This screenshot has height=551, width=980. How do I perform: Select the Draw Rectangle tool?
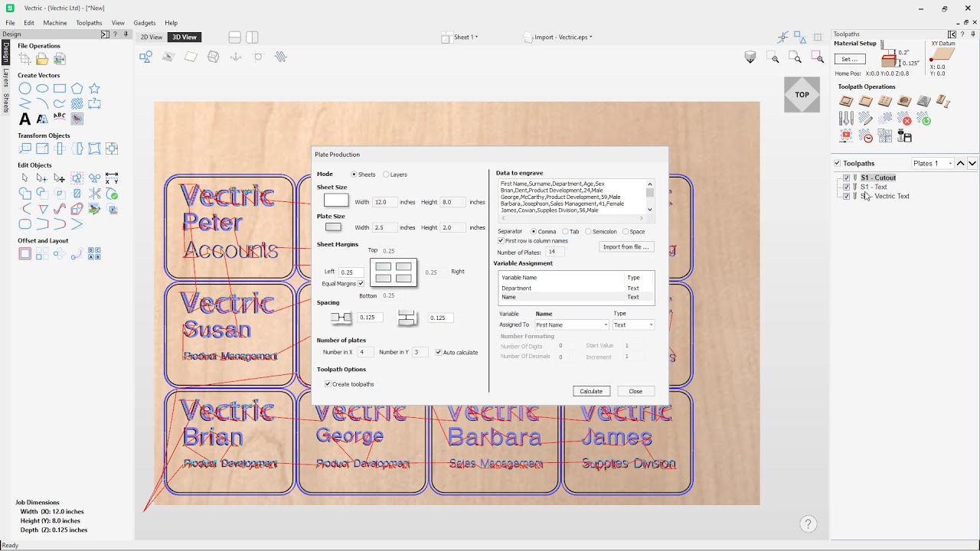click(x=60, y=89)
